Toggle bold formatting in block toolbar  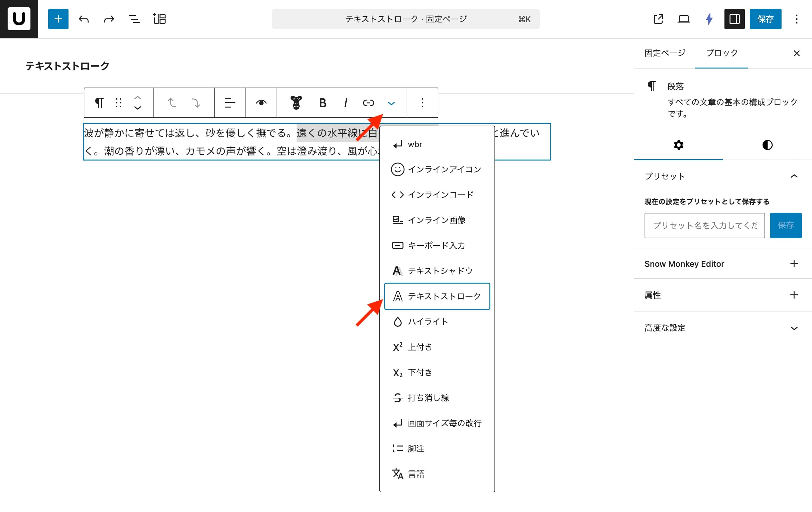(322, 103)
